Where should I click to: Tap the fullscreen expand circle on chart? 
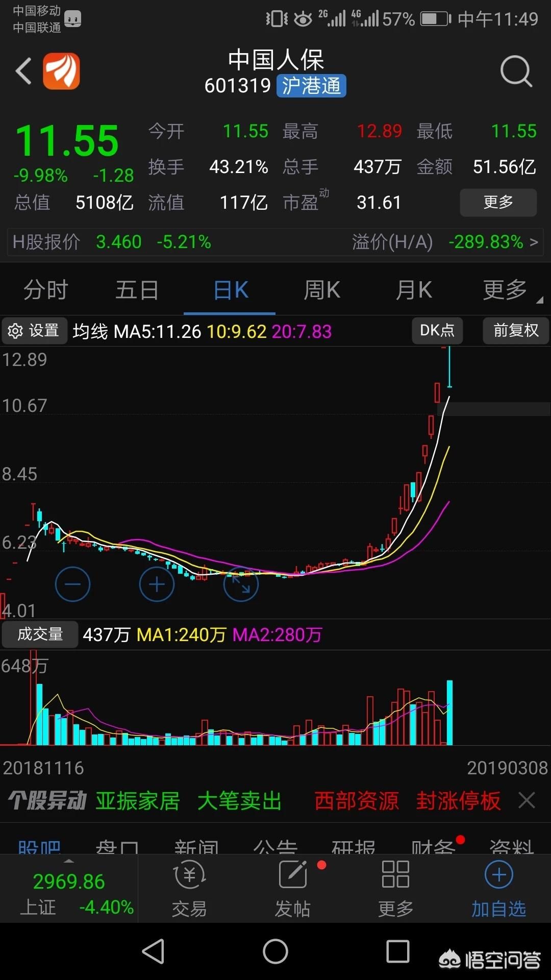tap(241, 584)
